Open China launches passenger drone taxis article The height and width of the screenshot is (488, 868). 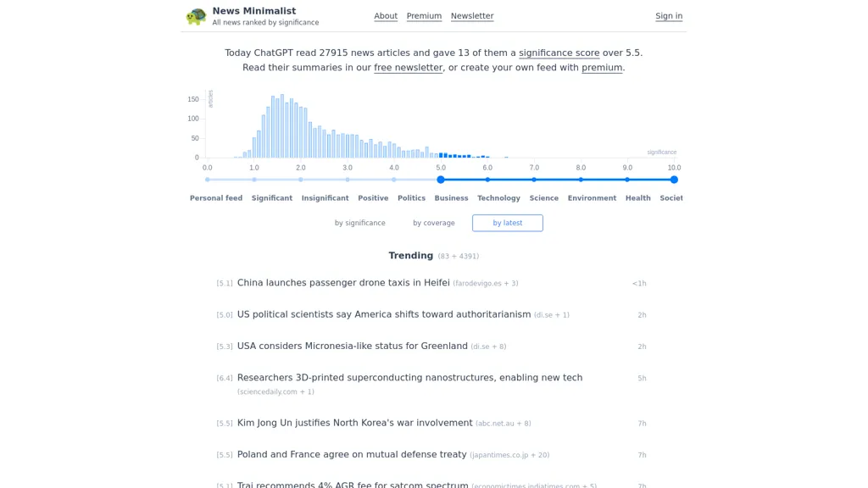343,283
